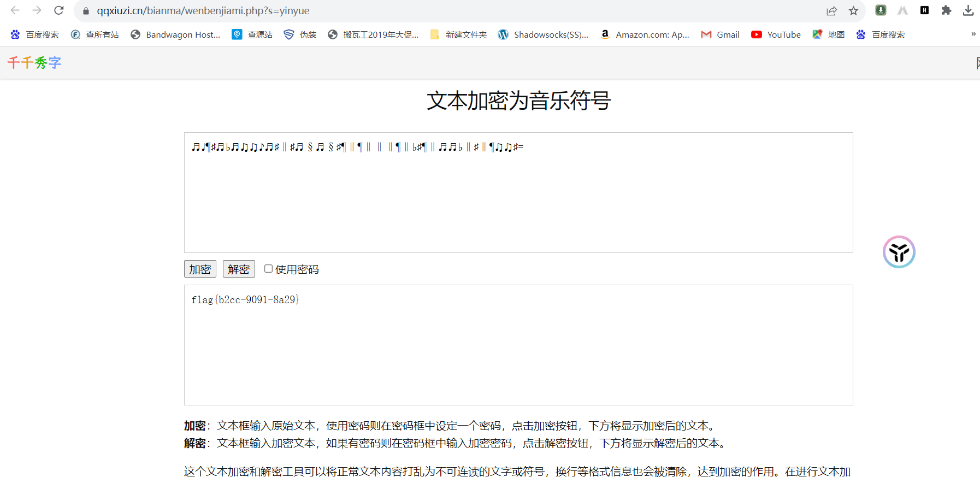Click the 加密 instructions paragraph text

click(x=451, y=426)
